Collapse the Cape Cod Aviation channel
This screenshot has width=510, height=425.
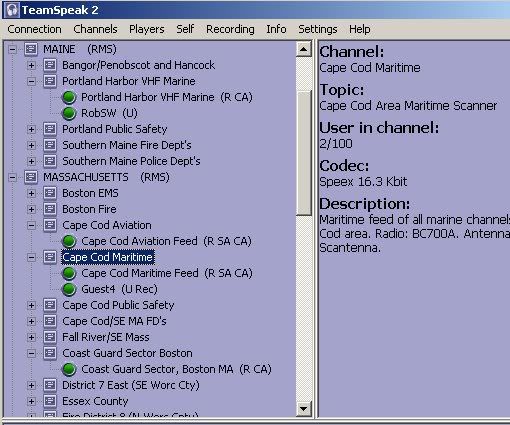click(31, 225)
